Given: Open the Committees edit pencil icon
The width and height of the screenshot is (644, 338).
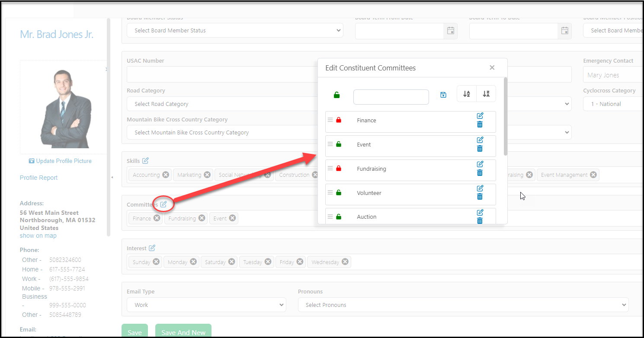Looking at the screenshot, I should tap(163, 204).
